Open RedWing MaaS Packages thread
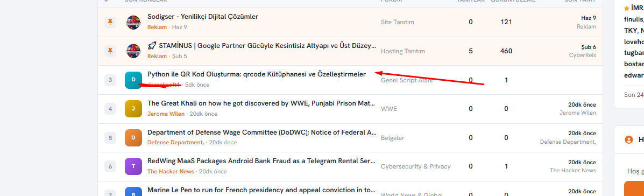 pyautogui.click(x=261, y=160)
